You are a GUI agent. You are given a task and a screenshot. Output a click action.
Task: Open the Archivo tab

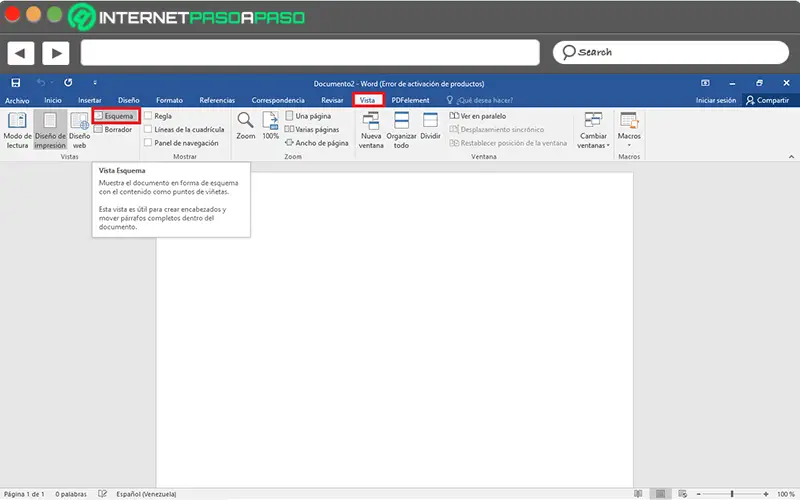point(17,101)
